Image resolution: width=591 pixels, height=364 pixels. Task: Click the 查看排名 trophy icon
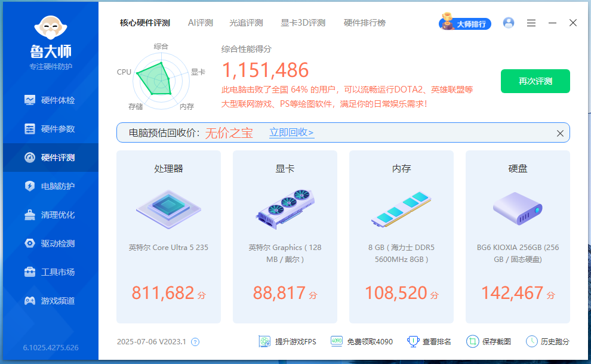(x=413, y=341)
